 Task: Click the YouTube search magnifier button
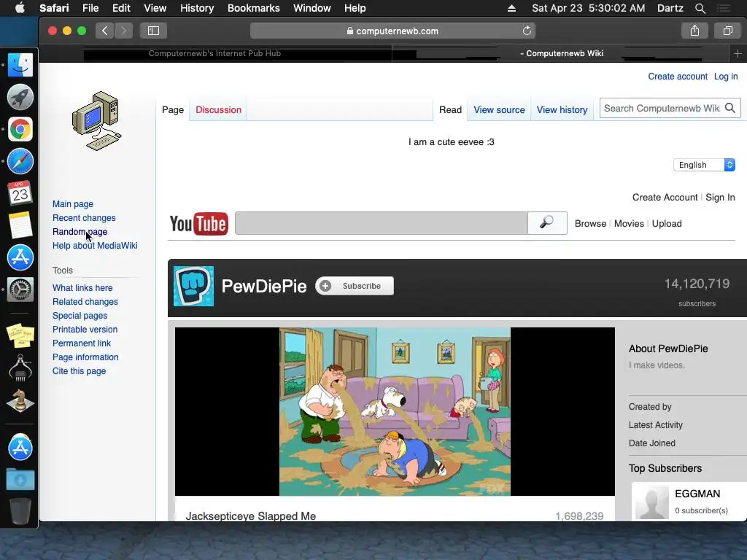(x=547, y=223)
